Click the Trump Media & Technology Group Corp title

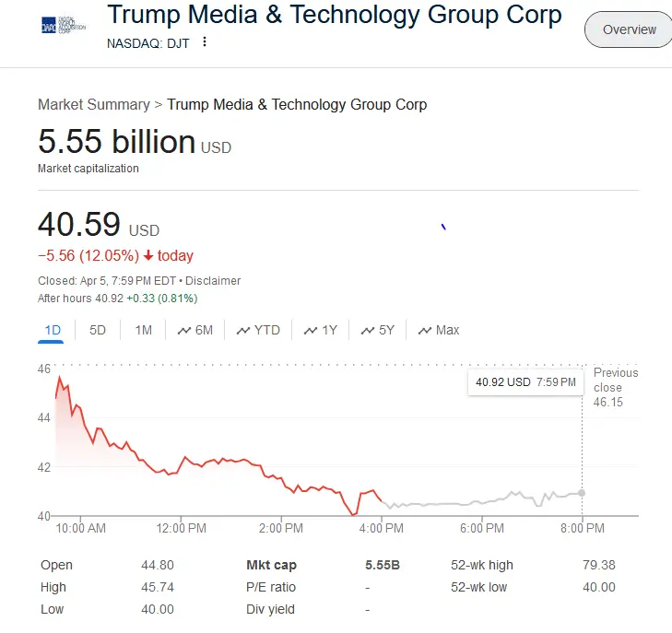point(334,16)
